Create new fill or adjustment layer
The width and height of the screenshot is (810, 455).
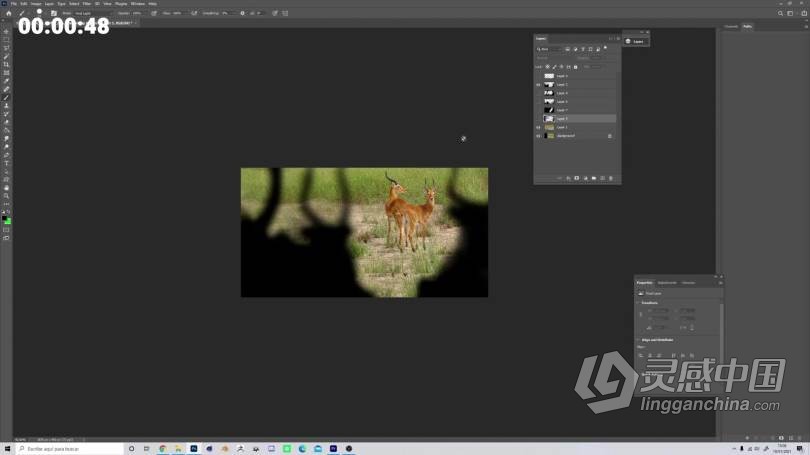click(585, 178)
